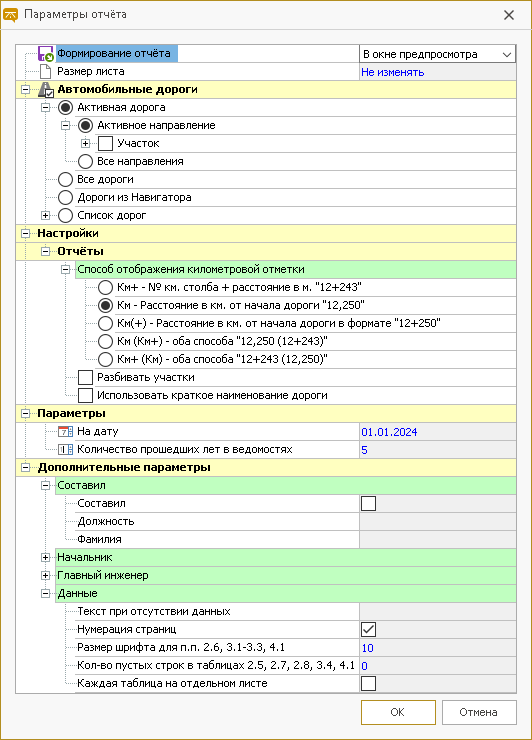This screenshot has width=532, height=740.
Task: Collapse Способ отображения километровой отметки group
Action: (x=65, y=269)
